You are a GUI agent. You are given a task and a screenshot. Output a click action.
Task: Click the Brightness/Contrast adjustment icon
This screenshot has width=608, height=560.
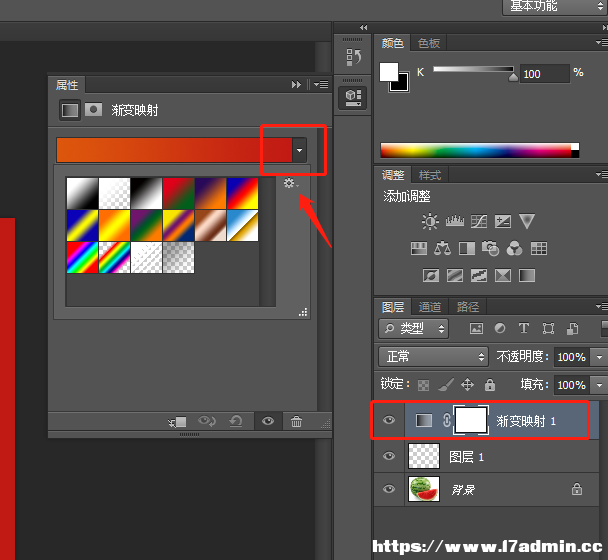(430, 221)
